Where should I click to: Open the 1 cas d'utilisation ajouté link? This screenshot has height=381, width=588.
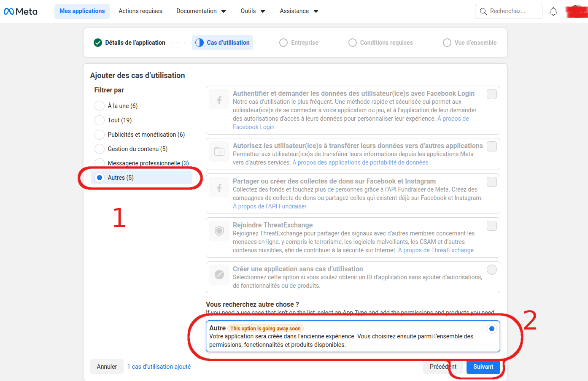tap(159, 367)
